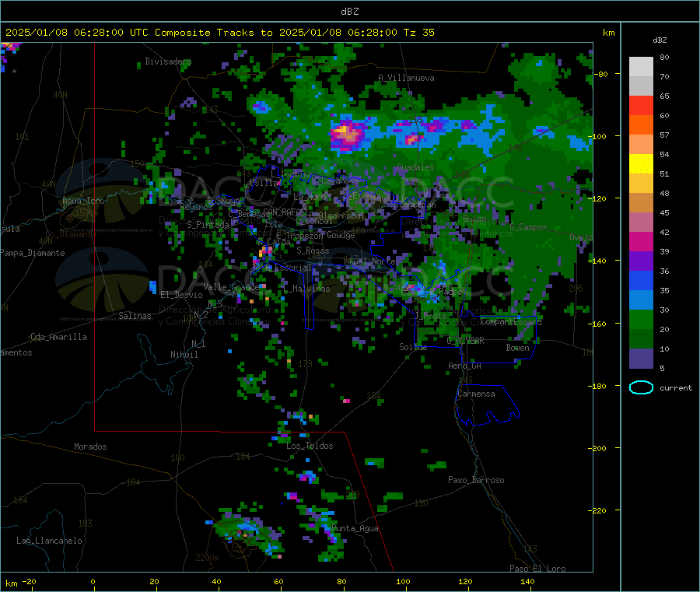Click the dark green 10-20 dBZ legend swatch
Image resolution: width=700 pixels, height=592 pixels.
coord(641,339)
